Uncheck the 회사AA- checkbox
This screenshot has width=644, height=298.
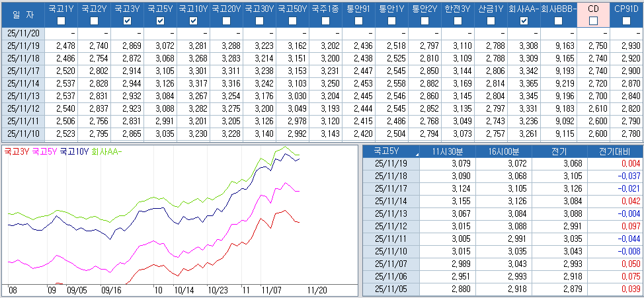(x=524, y=21)
